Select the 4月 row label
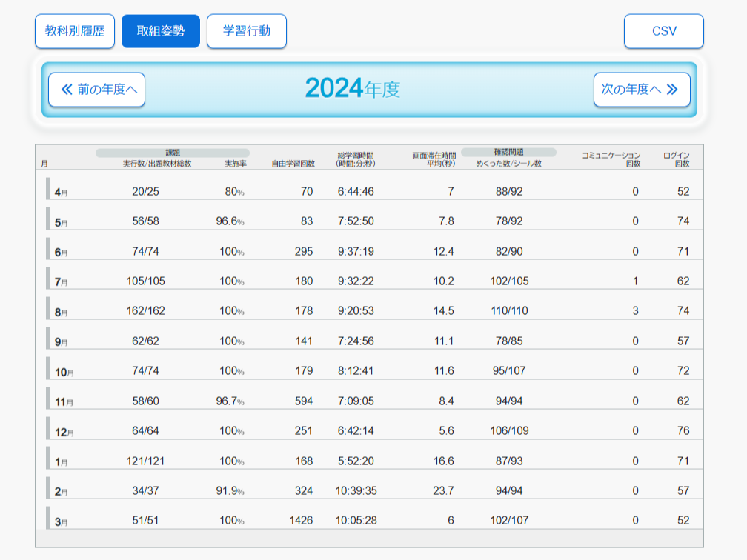The width and height of the screenshot is (747, 560). 61,192
